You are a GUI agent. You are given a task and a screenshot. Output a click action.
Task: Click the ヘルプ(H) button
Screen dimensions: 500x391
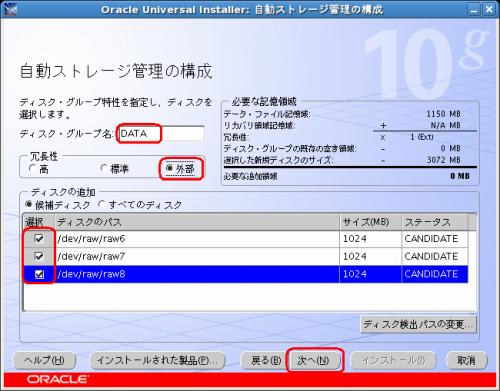[44, 360]
